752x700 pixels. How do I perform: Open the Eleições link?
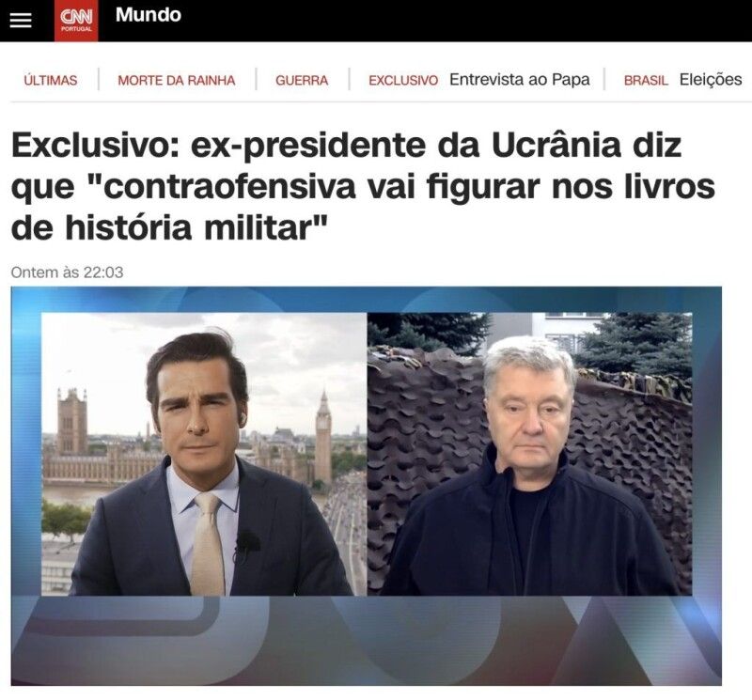[x=711, y=80]
